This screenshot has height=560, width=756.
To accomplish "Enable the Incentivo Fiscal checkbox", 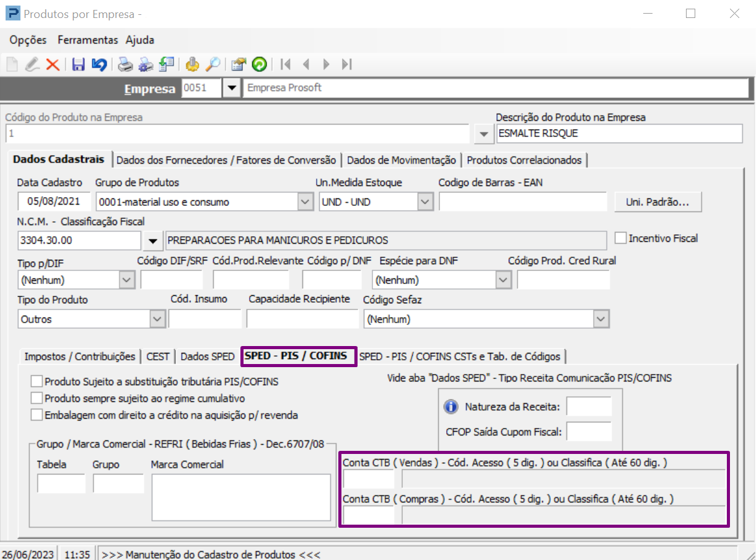I will point(620,238).
